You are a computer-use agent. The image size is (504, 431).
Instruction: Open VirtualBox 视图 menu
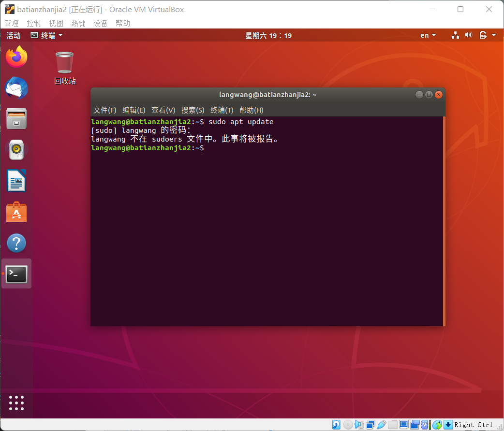pos(56,23)
